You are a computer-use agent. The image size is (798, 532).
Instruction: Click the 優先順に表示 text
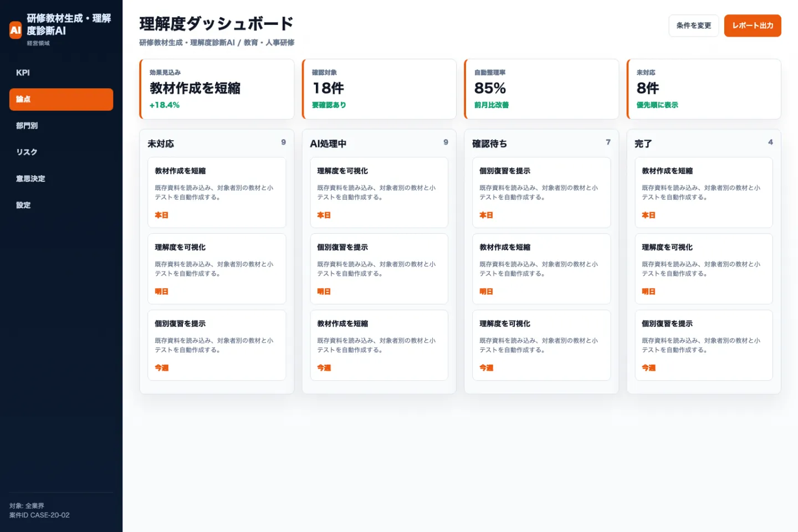657,105
